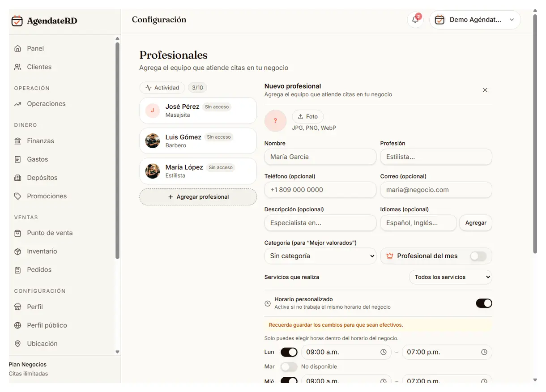Image resolution: width=546 pixels, height=392 pixels.
Task: Select Luis Gómez professional card
Action: tap(198, 141)
